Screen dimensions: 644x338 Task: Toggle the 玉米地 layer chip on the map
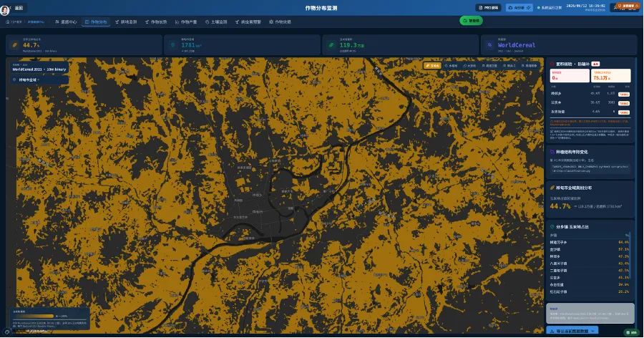pyautogui.click(x=432, y=66)
